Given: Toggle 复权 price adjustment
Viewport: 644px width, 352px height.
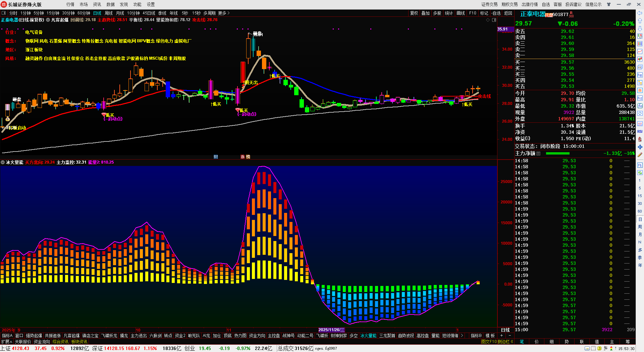Looking at the screenshot, I should [x=414, y=13].
